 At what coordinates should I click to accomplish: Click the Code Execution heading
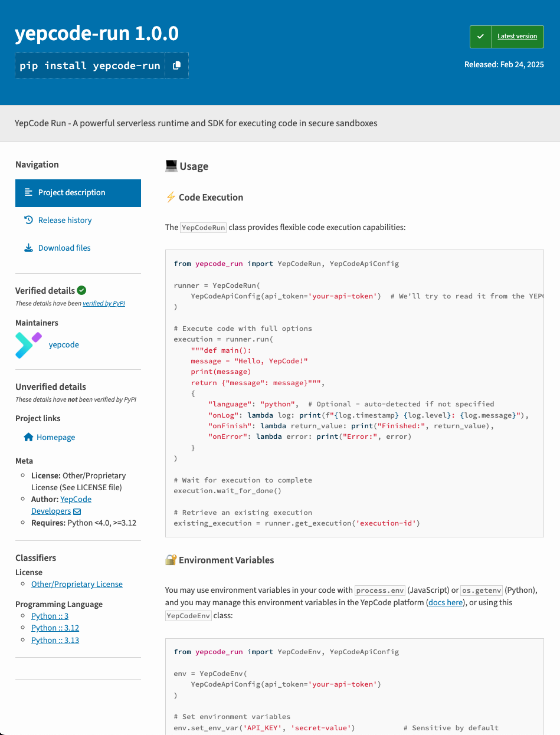click(211, 198)
